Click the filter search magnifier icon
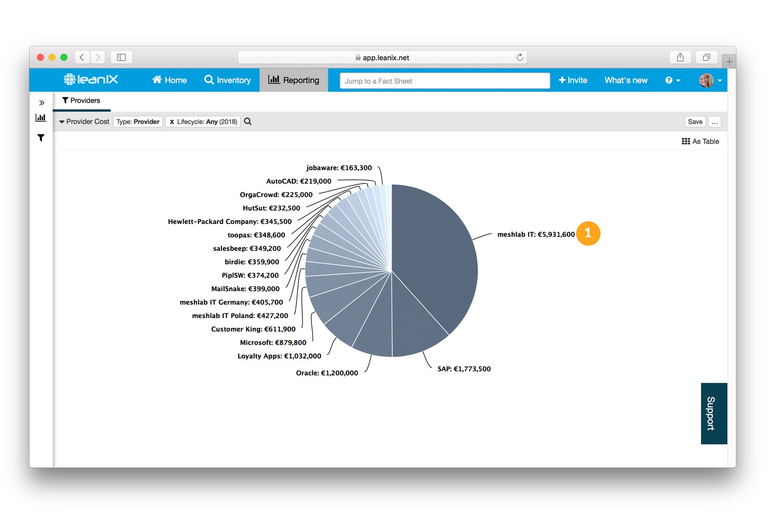768x532 pixels. click(x=248, y=122)
